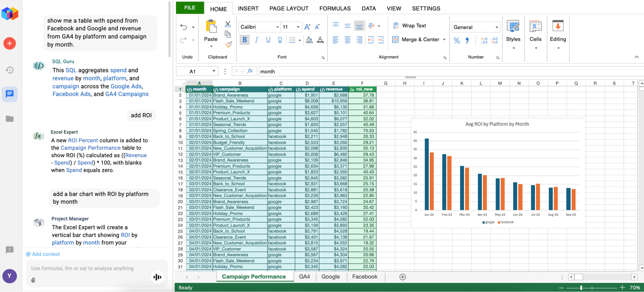
Task: Open the history icon in the sidebar
Action: tap(10, 70)
